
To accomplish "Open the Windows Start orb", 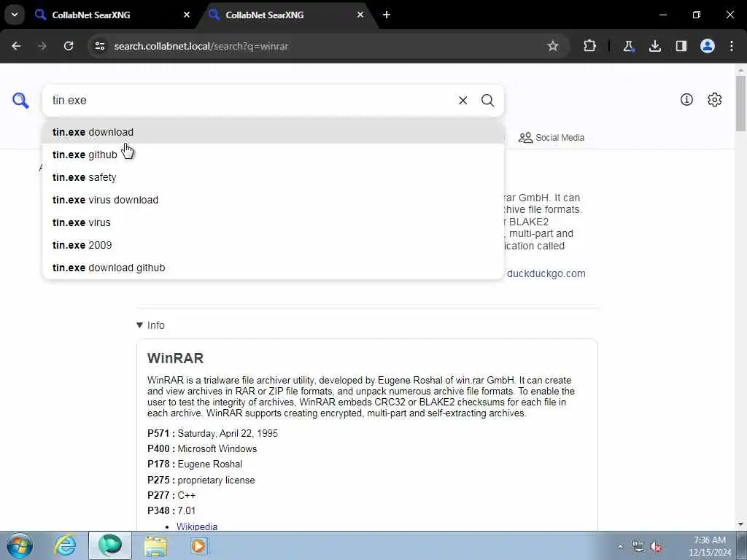I will (x=19, y=545).
